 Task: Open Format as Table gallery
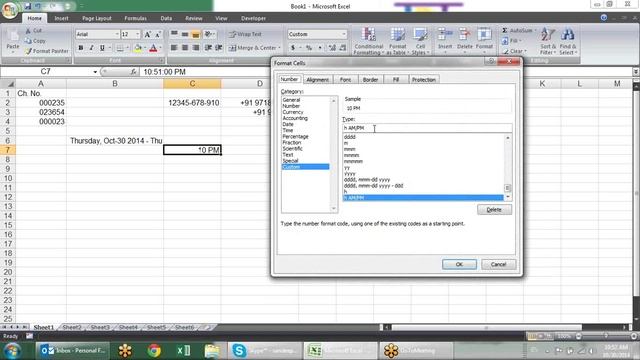pos(397,41)
